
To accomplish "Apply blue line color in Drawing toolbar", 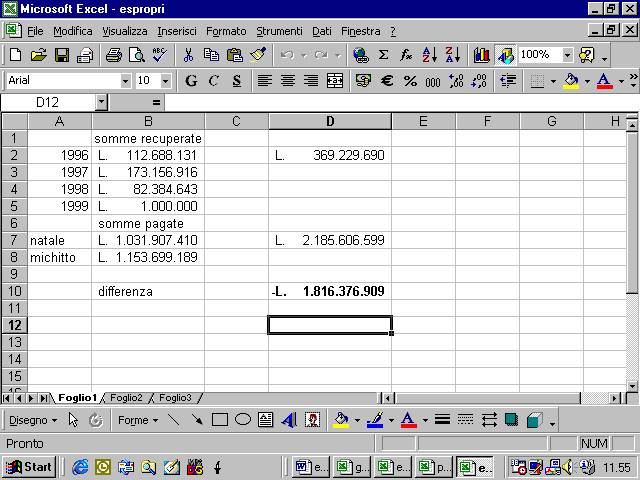I will [375, 420].
